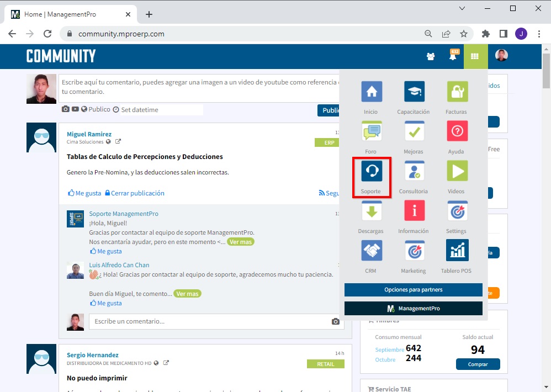Click Miguel Ramirez author name
This screenshot has height=392, width=551.
pos(89,134)
